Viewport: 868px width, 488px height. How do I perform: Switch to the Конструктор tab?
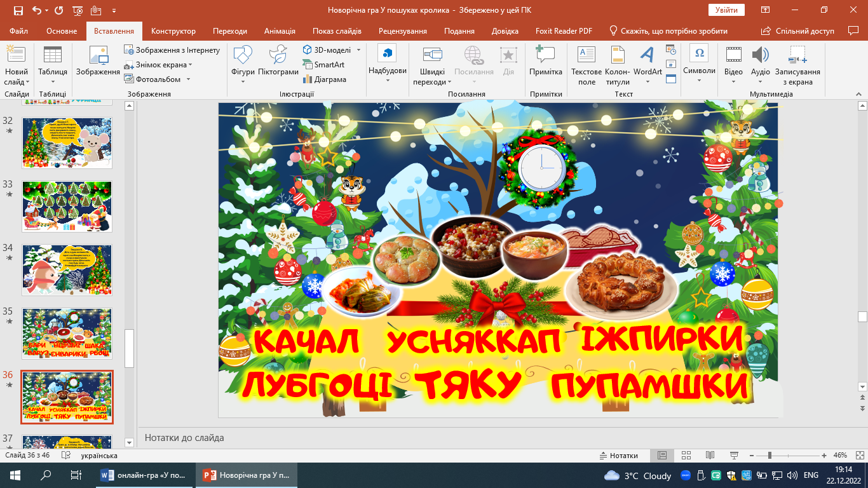click(173, 31)
